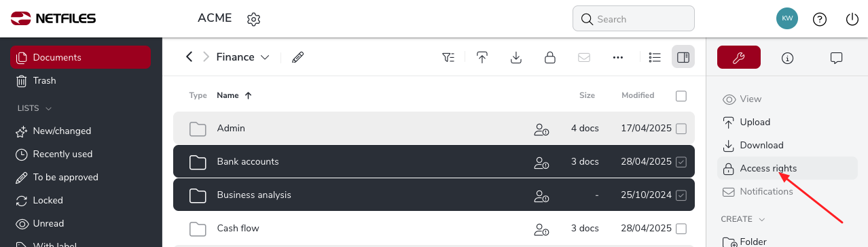Check the Admin folder checkbox

(681, 129)
